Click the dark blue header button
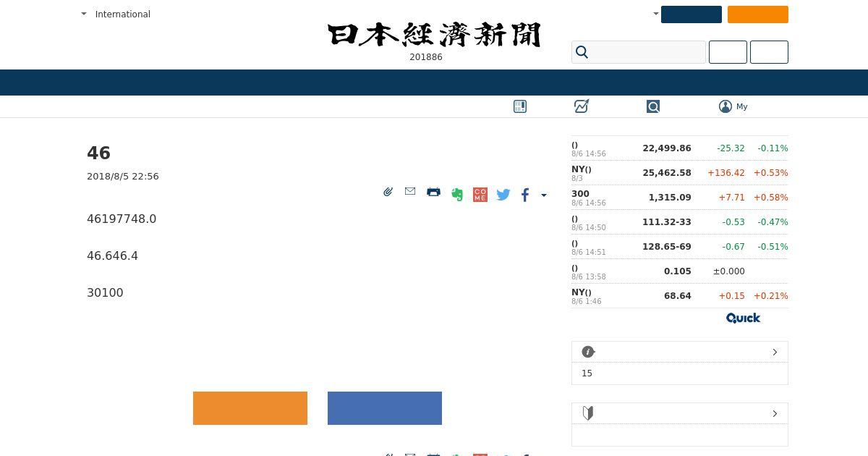This screenshot has height=456, width=868. [x=692, y=14]
